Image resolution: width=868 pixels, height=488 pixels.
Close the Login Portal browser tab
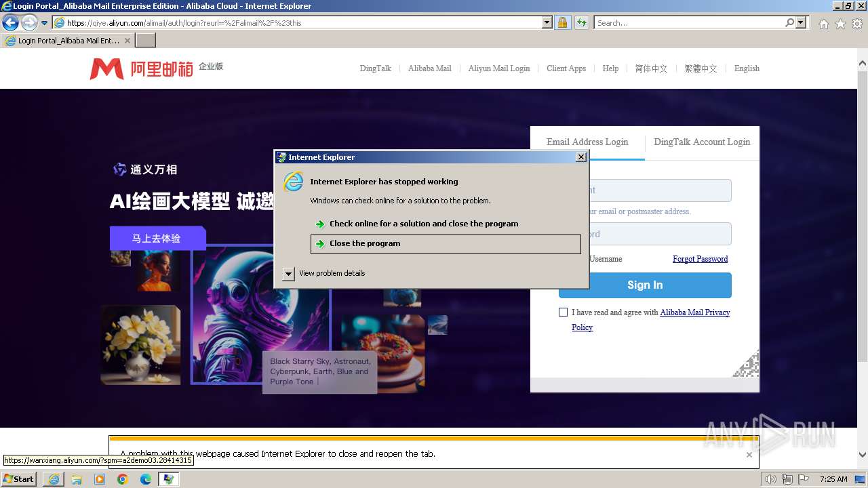127,41
